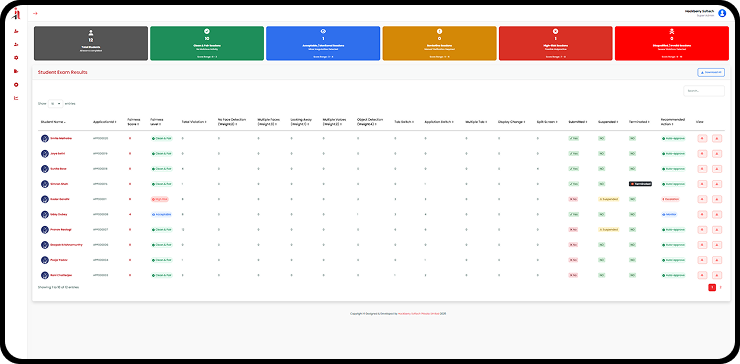Click the black Terminated status badge

[x=640, y=184]
